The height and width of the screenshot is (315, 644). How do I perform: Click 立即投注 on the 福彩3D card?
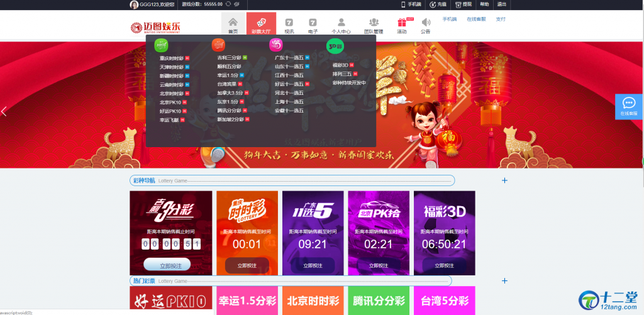444,265
